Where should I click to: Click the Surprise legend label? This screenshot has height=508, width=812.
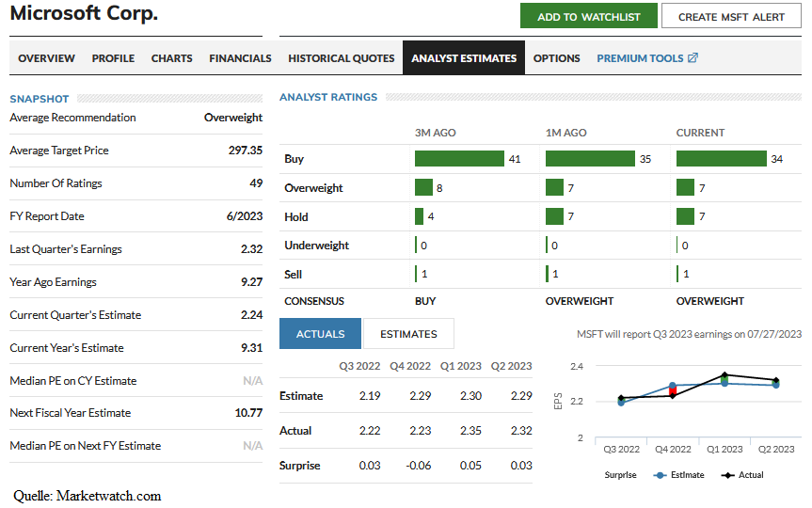620,475
